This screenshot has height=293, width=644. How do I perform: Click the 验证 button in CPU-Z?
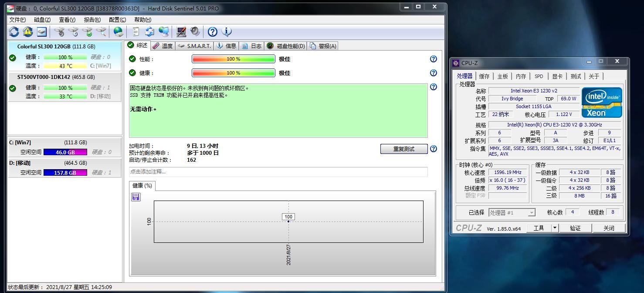click(575, 228)
